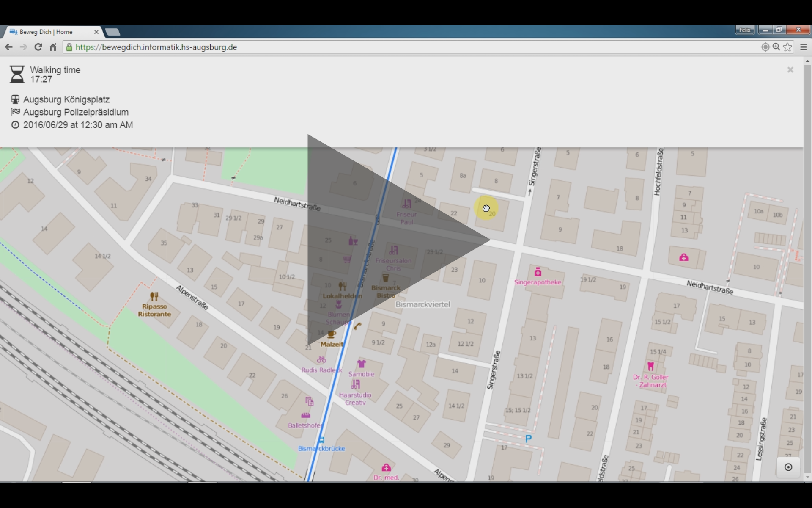Viewport: 812px width, 508px height.
Task: Click the Walking time label
Action: [x=55, y=70]
